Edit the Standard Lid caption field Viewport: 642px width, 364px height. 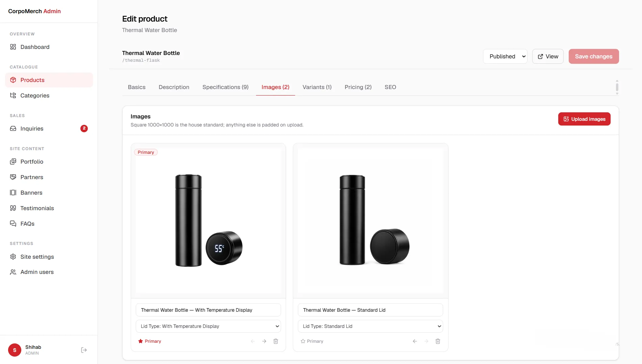(x=370, y=310)
